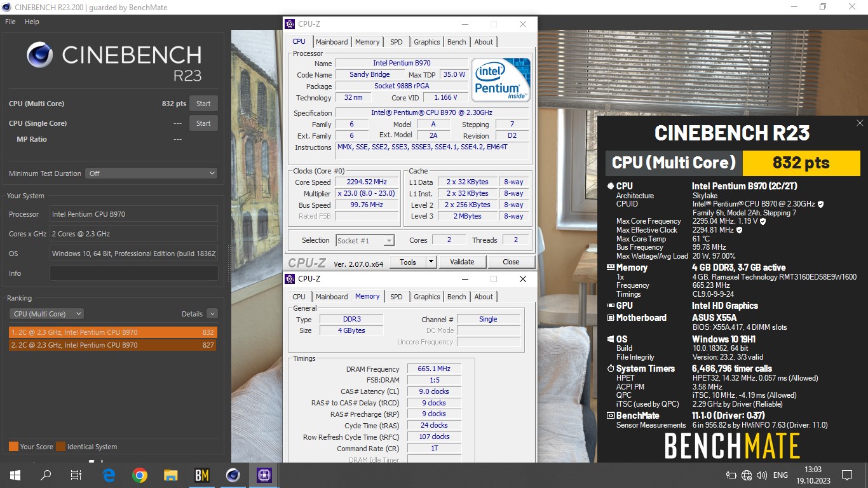This screenshot has height=488, width=868.
Task: Select About tab in lower CPU-Z window
Action: click(x=484, y=297)
